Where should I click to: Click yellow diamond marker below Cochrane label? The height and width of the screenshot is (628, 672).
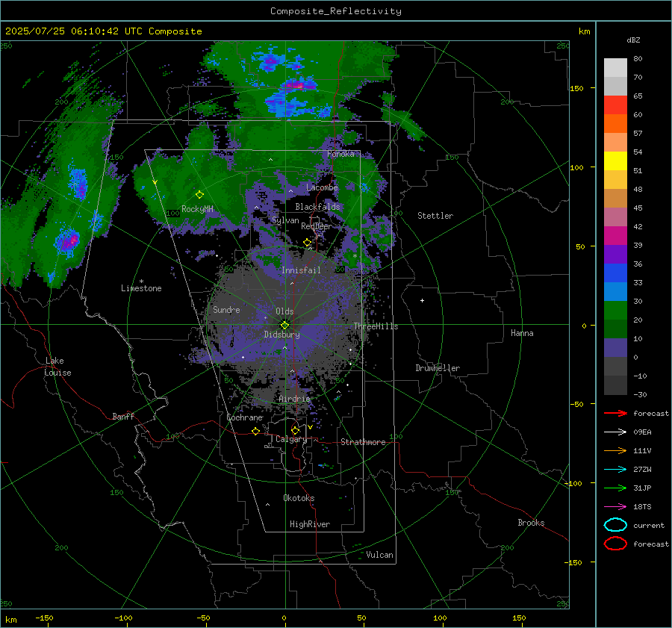point(255,431)
